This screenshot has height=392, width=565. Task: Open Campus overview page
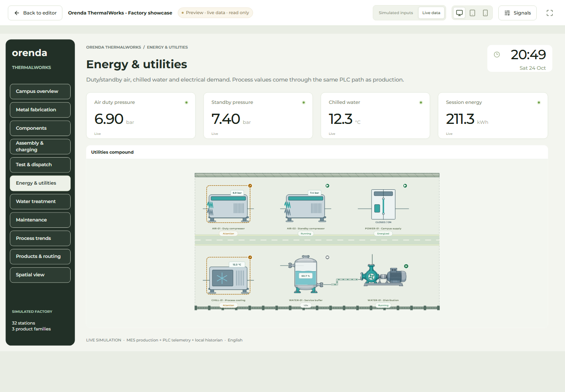coord(40,91)
